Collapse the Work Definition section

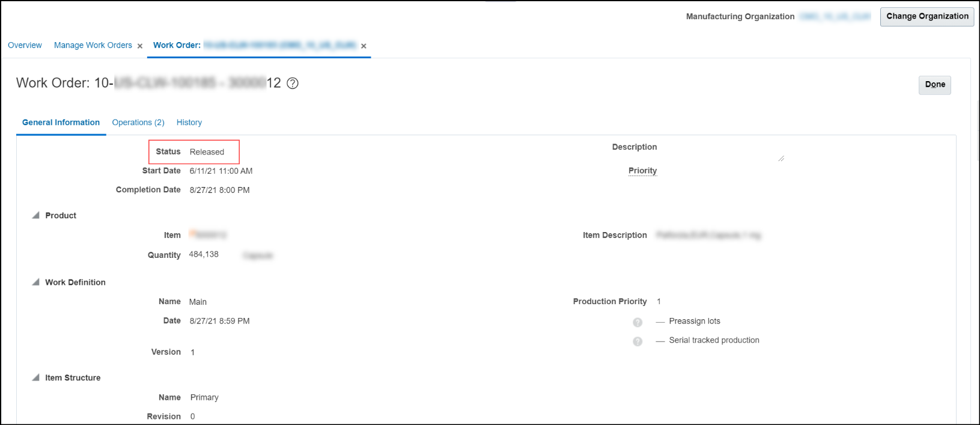pos(36,282)
